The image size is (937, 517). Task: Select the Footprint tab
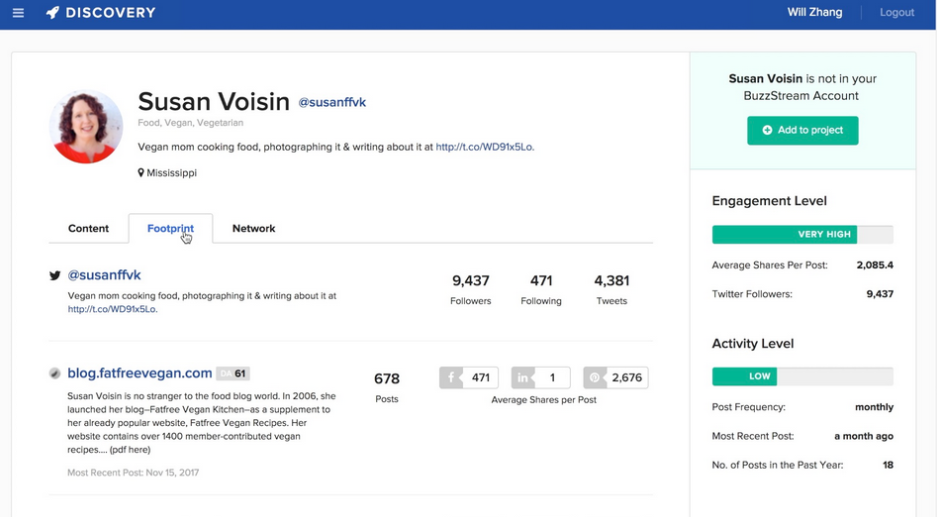(170, 228)
